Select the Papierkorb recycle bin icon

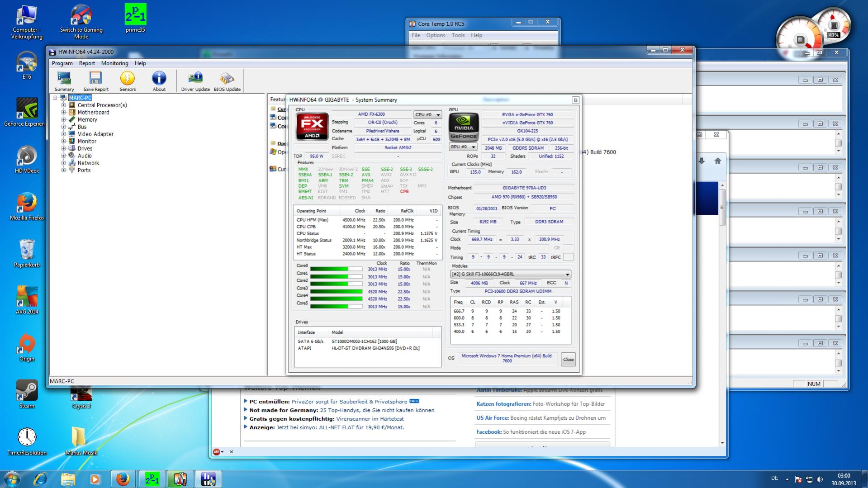[27, 253]
